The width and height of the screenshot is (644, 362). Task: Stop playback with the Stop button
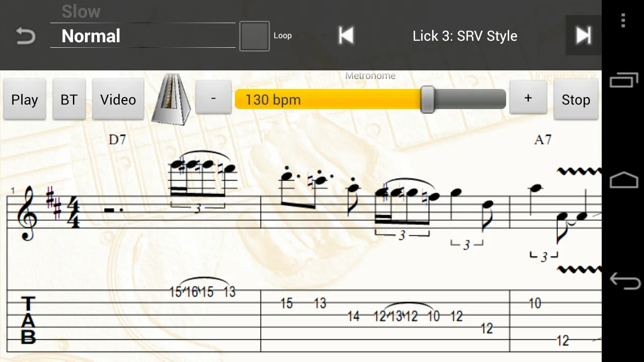pos(576,100)
